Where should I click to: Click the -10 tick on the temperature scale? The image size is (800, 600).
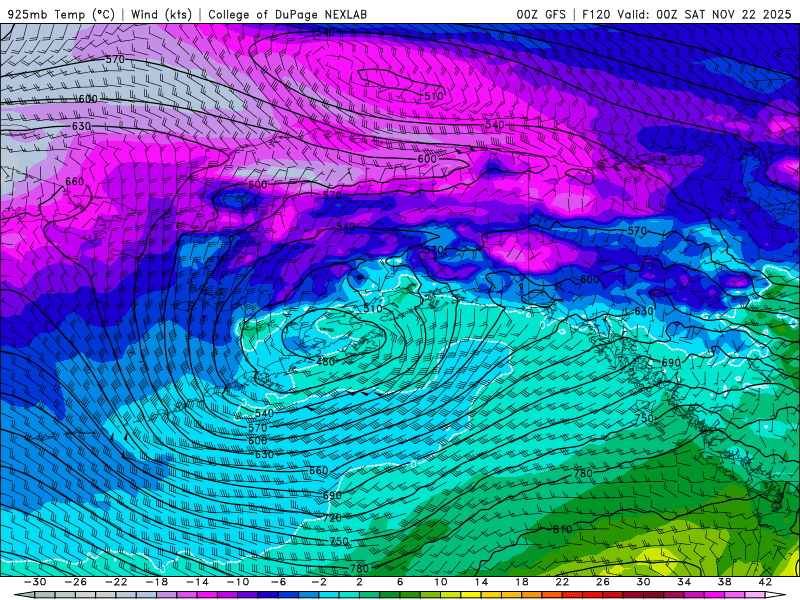point(238,582)
